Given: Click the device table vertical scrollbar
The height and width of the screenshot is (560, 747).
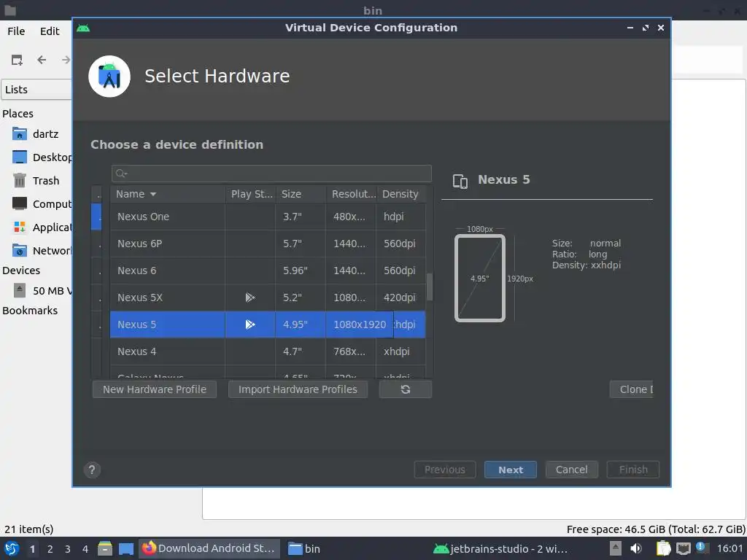Looking at the screenshot, I should 429,287.
